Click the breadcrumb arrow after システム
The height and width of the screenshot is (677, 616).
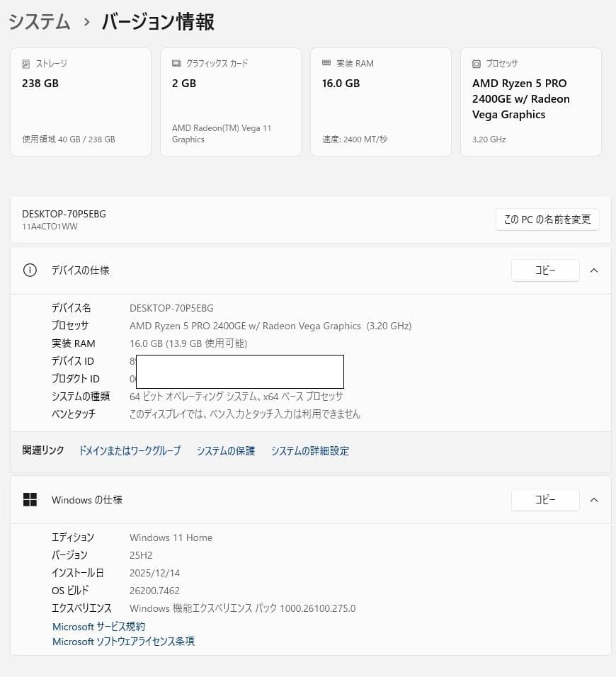click(x=86, y=22)
